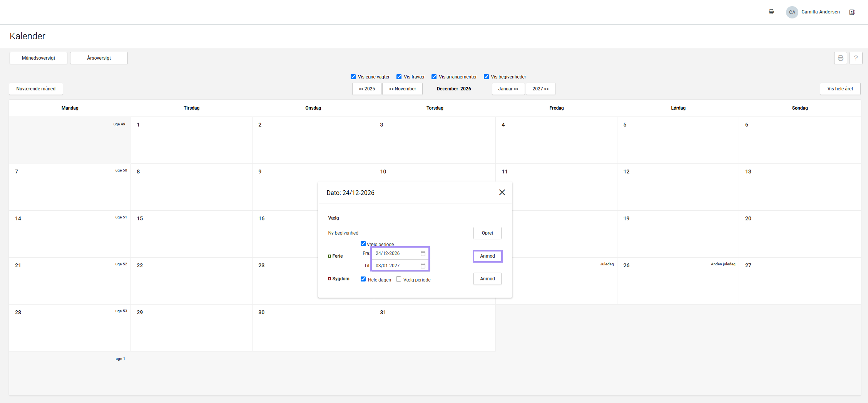The height and width of the screenshot is (403, 868).
Task: Click the 'Juledag' holiday label
Action: coord(607,264)
